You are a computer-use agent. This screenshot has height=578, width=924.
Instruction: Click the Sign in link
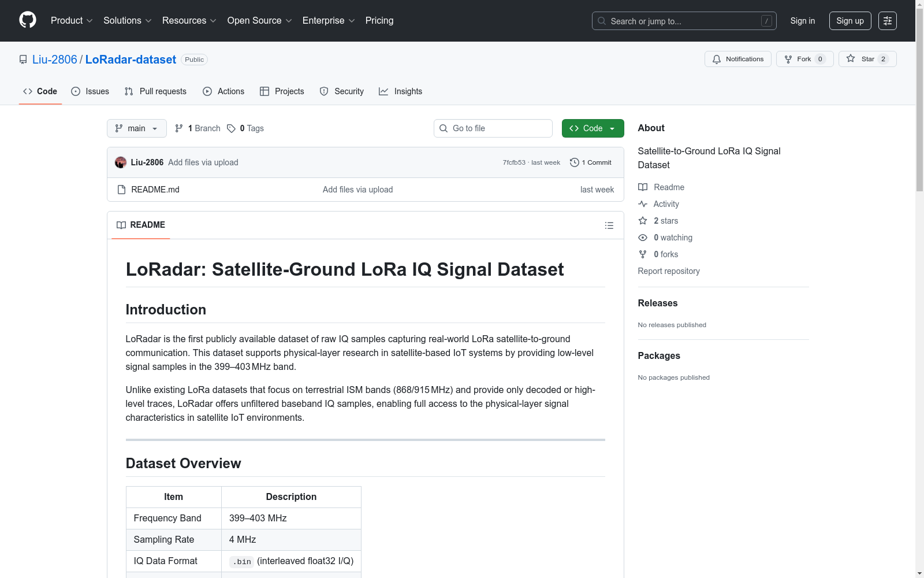coord(803,21)
